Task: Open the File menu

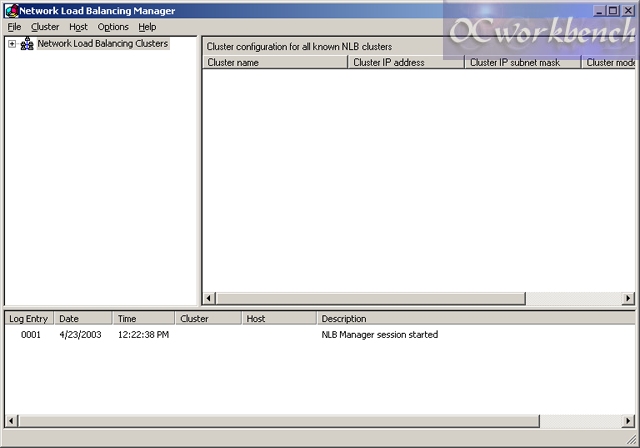Action: [x=14, y=27]
